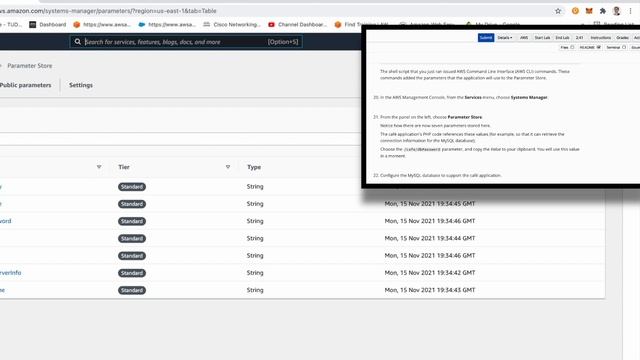Open the blue Salesforce cloud bookmark
The width and height of the screenshot is (640, 360).
coord(167,24)
